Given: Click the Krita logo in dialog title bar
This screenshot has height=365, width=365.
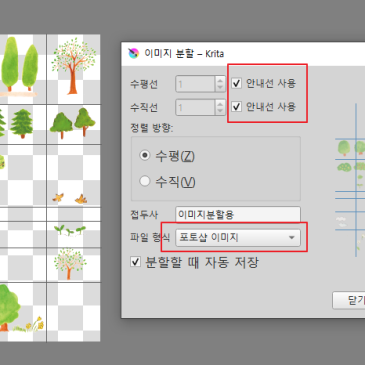Looking at the screenshot, I should (x=134, y=53).
